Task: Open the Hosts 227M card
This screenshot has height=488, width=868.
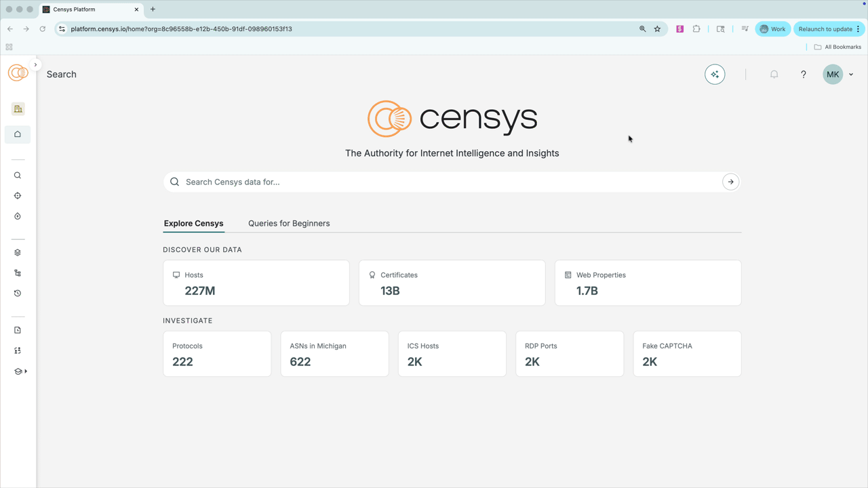Action: coord(256,283)
